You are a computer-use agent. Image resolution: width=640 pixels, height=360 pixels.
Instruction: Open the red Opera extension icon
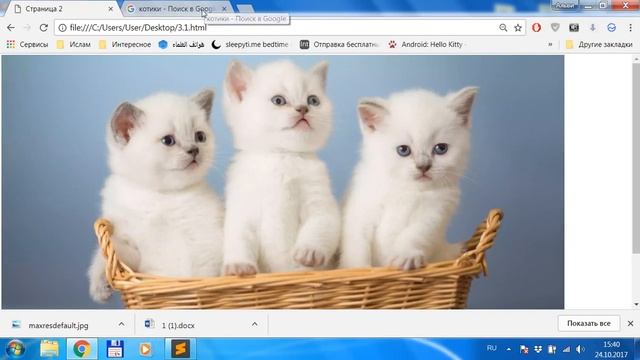(536, 27)
